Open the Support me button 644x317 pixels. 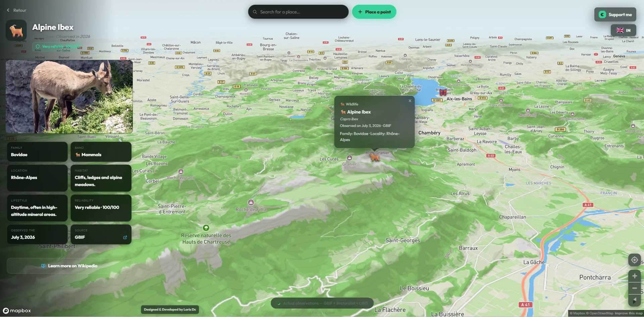point(615,14)
